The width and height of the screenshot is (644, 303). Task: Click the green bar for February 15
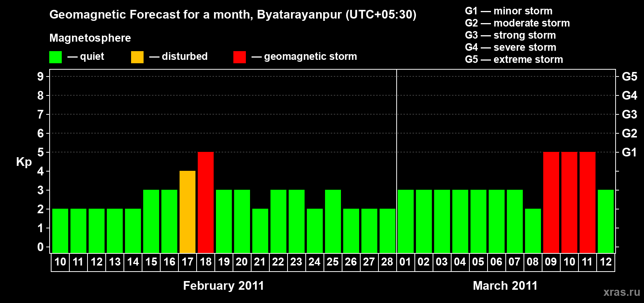tap(151, 221)
